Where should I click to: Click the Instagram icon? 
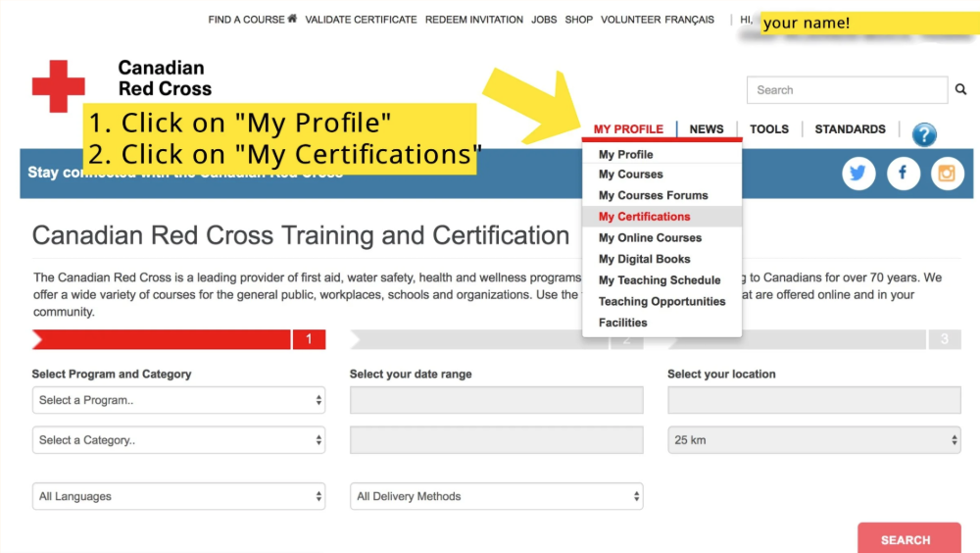(947, 174)
